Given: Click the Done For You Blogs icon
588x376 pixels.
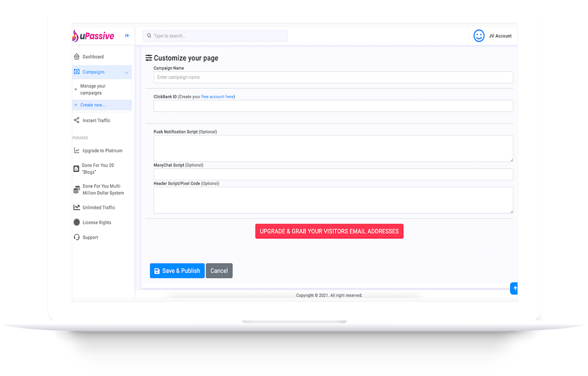Looking at the screenshot, I should pos(77,169).
